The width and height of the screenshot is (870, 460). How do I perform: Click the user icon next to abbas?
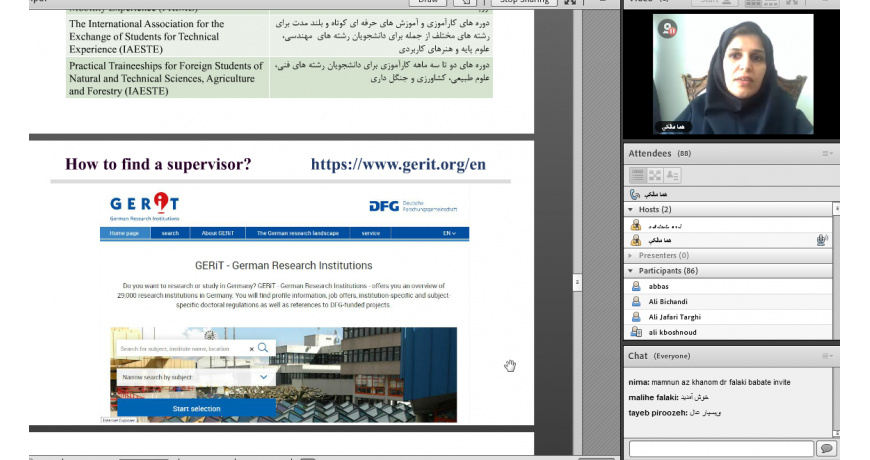click(x=636, y=286)
